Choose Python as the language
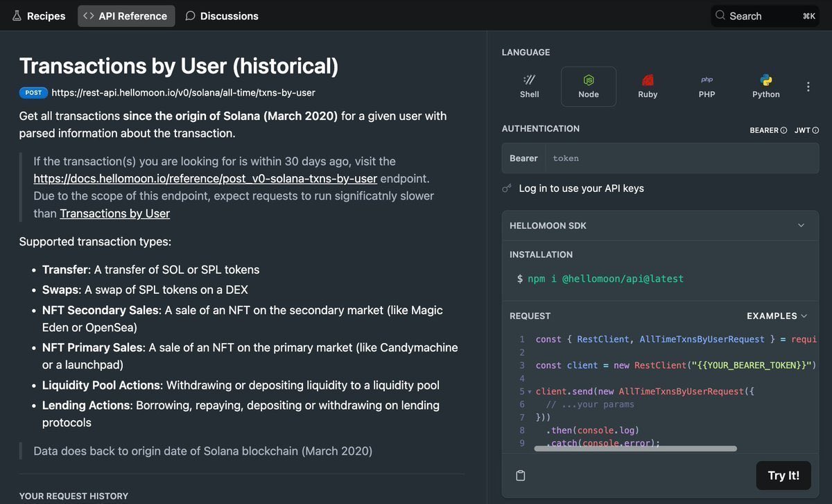The height and width of the screenshot is (504, 832). [766, 87]
